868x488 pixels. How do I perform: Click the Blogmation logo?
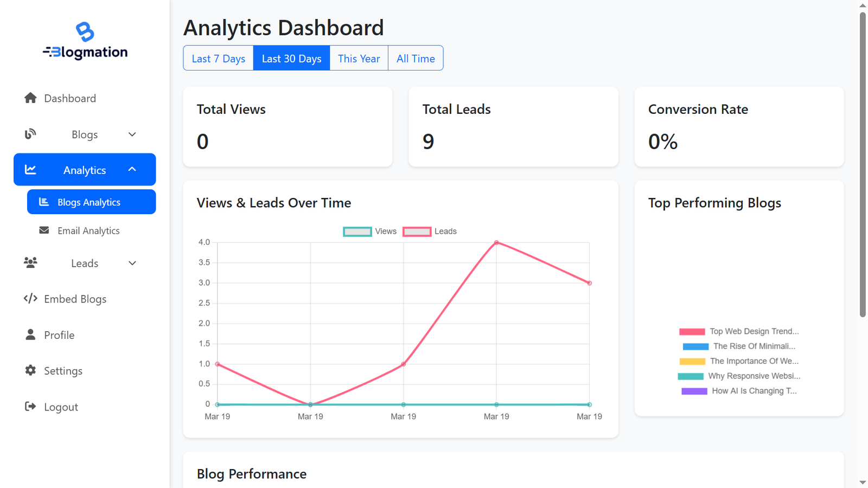click(85, 41)
